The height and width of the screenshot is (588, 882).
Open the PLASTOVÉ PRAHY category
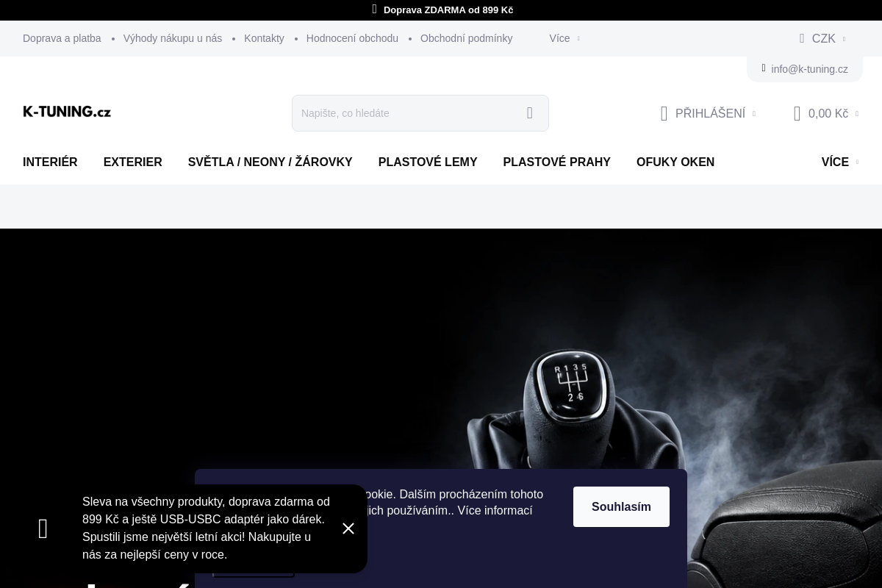pyautogui.click(x=557, y=162)
